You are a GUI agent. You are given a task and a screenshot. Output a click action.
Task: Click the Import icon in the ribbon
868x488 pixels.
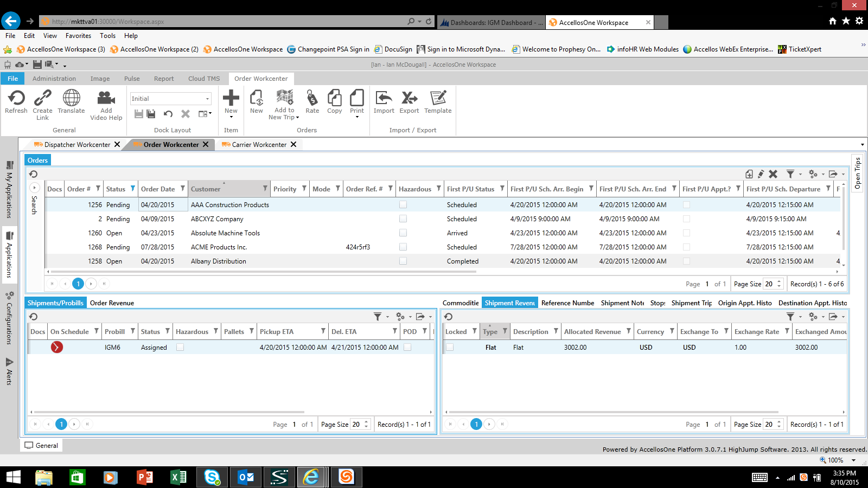(x=384, y=98)
